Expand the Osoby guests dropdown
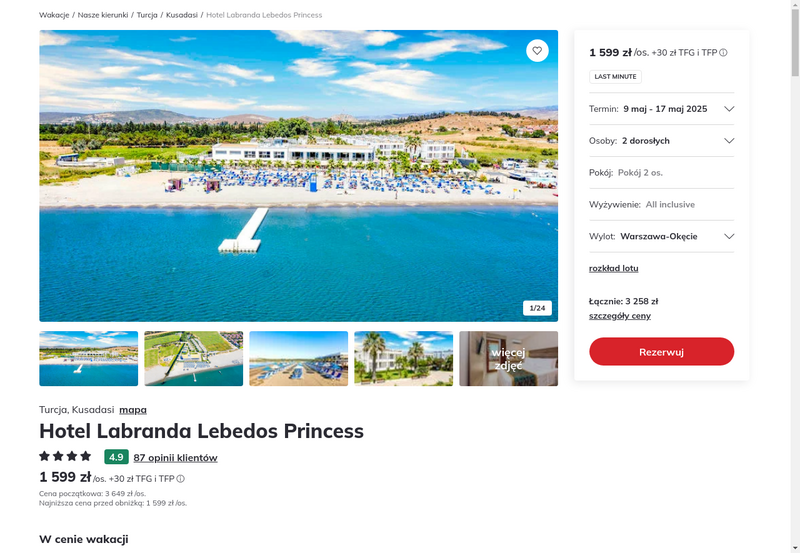The width and height of the screenshot is (800, 553). tap(661, 141)
